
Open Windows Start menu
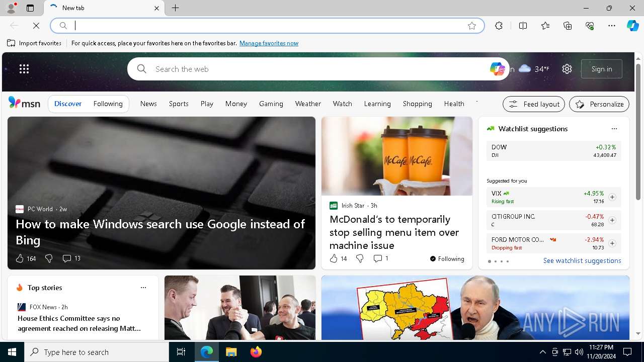click(x=12, y=352)
